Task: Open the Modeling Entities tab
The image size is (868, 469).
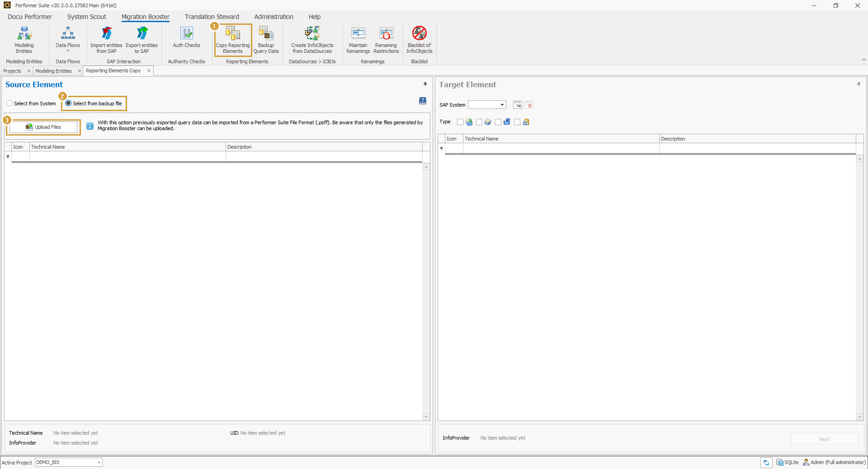Action: tap(54, 70)
